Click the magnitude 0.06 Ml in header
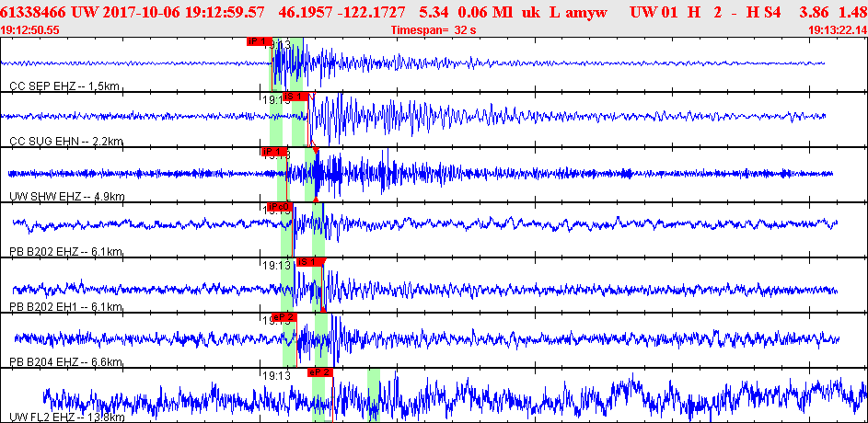This screenshot has width=868, height=423. (x=485, y=11)
